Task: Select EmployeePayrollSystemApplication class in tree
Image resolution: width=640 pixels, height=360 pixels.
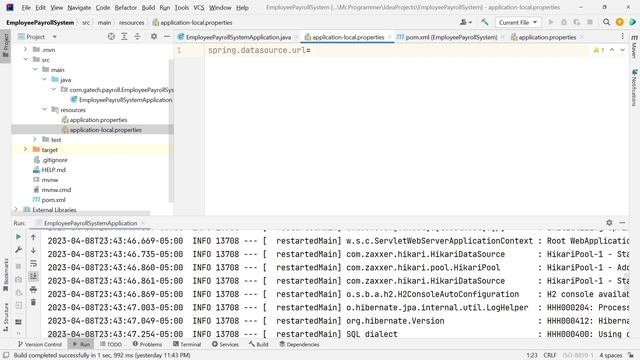Action: coord(121,100)
